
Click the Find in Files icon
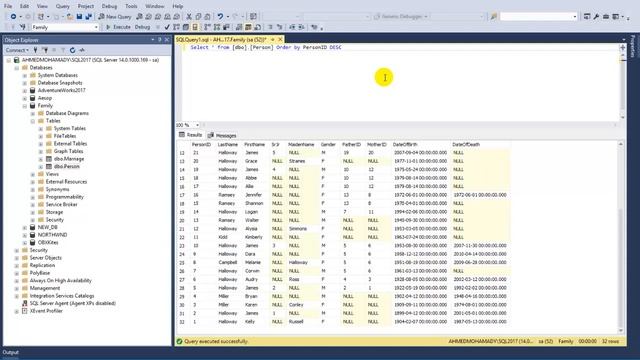(494, 17)
